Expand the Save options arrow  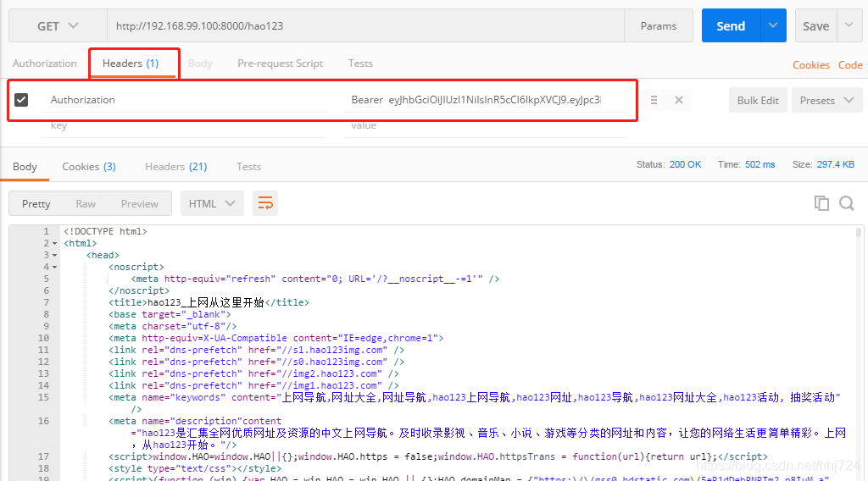849,26
